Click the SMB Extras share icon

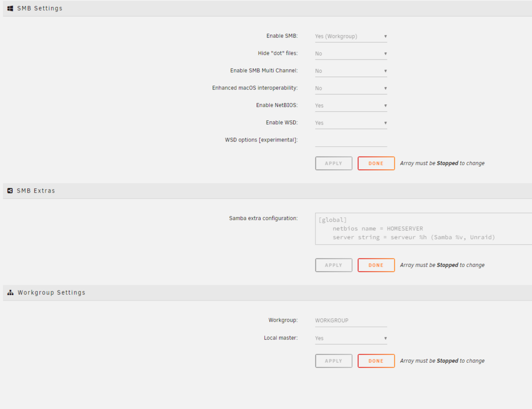coord(10,190)
